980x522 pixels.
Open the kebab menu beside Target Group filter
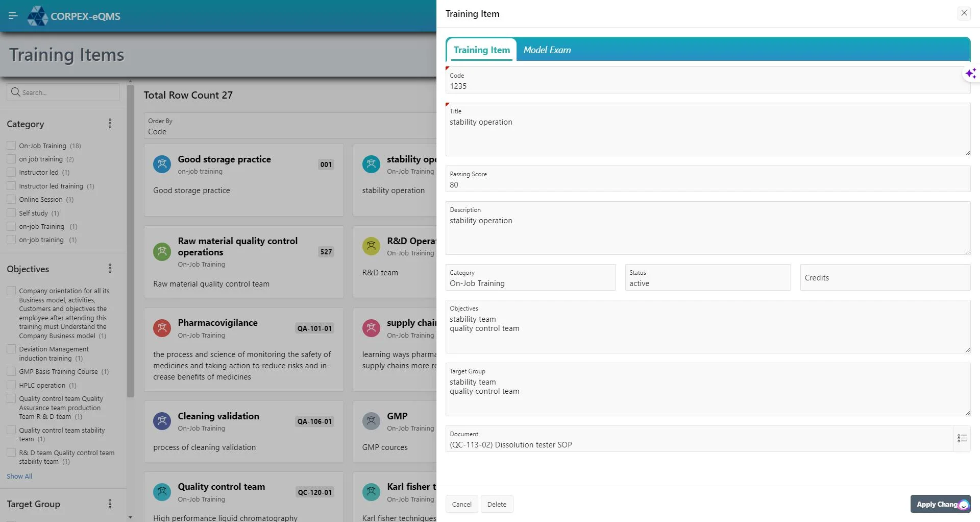[109, 504]
